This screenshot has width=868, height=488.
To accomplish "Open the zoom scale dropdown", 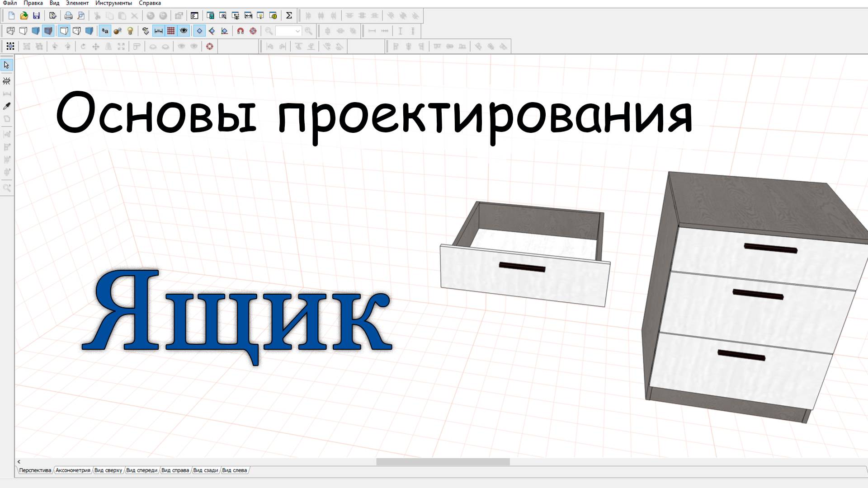I will click(x=297, y=31).
